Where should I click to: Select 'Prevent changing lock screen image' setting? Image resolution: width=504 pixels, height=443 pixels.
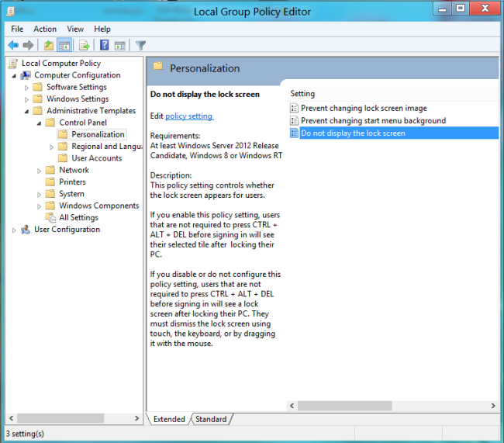[x=364, y=109]
